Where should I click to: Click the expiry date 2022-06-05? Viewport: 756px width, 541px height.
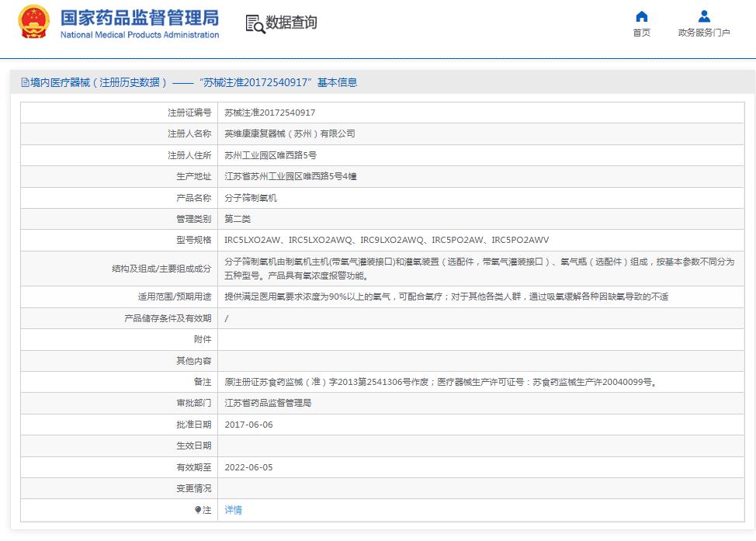coord(248,467)
